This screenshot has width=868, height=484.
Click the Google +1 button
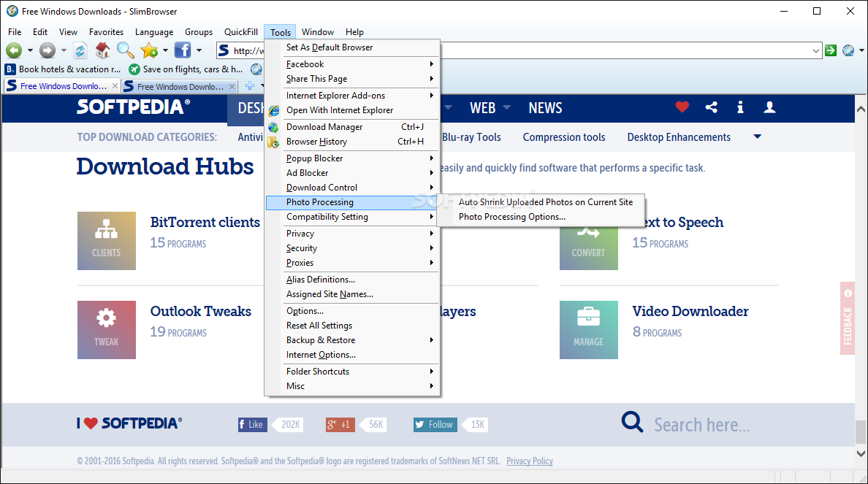[x=340, y=424]
